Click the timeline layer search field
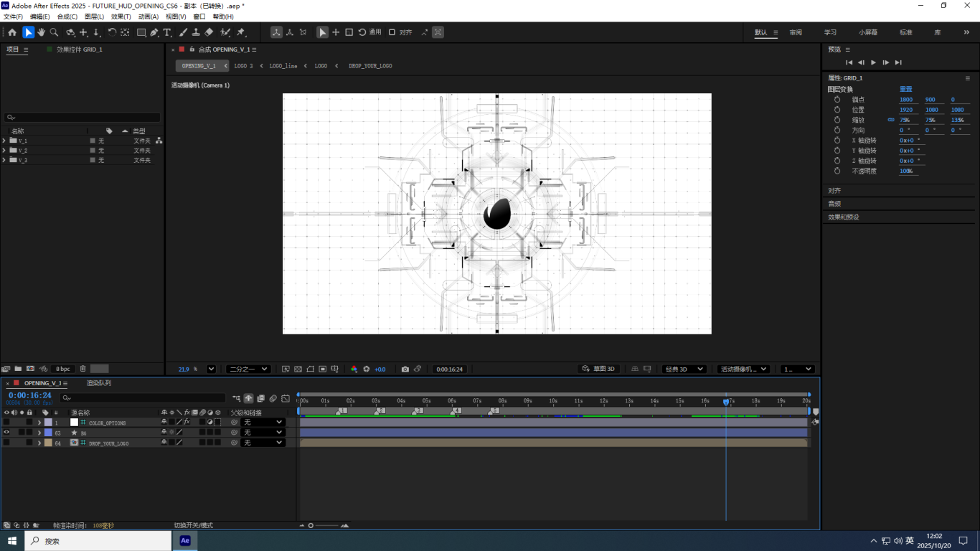This screenshot has width=980, height=551. click(143, 397)
